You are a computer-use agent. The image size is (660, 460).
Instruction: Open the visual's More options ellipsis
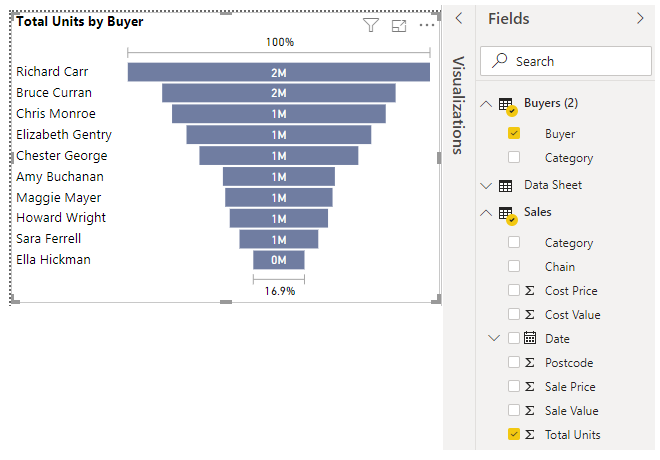[x=427, y=26]
